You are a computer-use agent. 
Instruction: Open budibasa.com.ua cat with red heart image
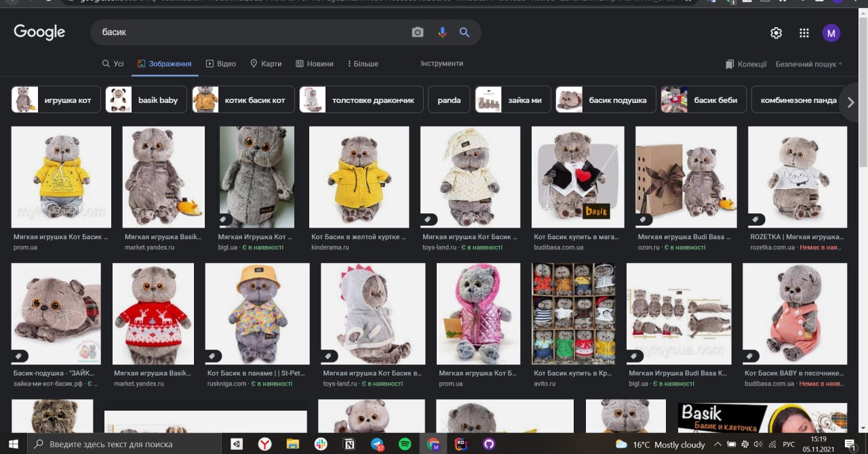pos(578,177)
